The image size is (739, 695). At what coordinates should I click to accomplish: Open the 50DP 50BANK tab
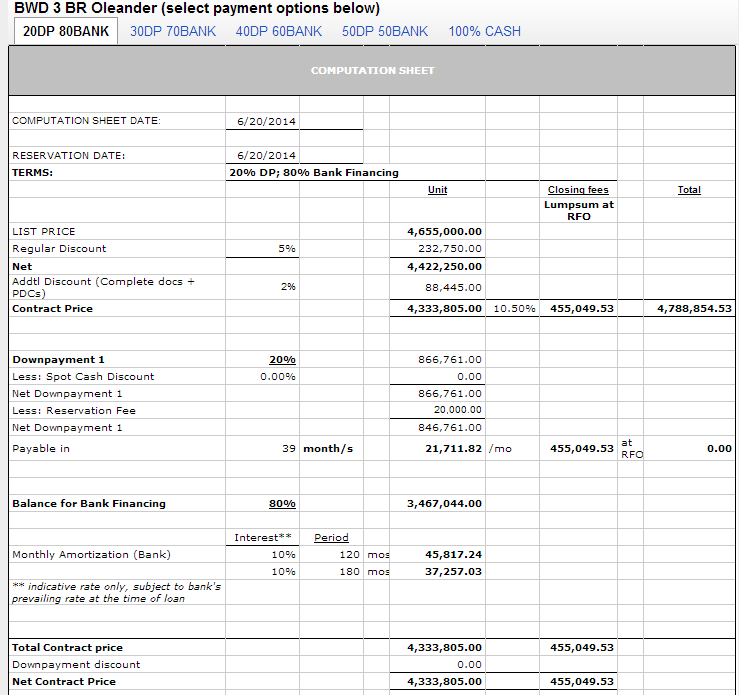click(x=385, y=32)
